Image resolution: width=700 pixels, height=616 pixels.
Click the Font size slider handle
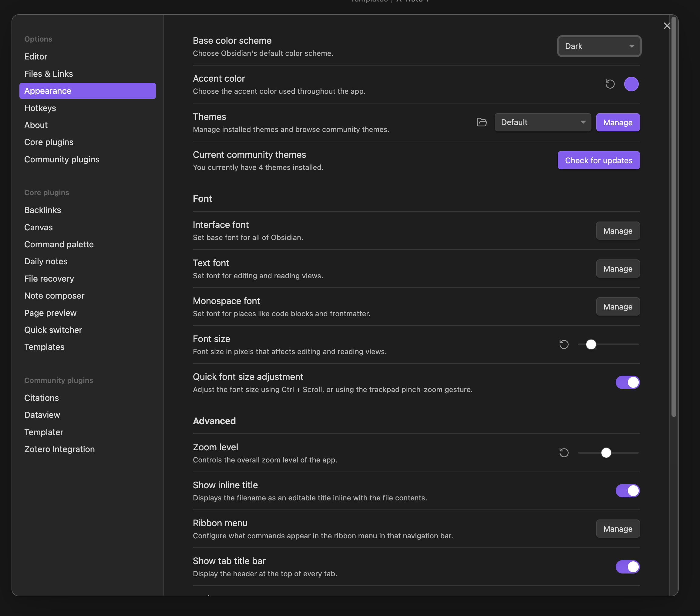[x=591, y=344]
